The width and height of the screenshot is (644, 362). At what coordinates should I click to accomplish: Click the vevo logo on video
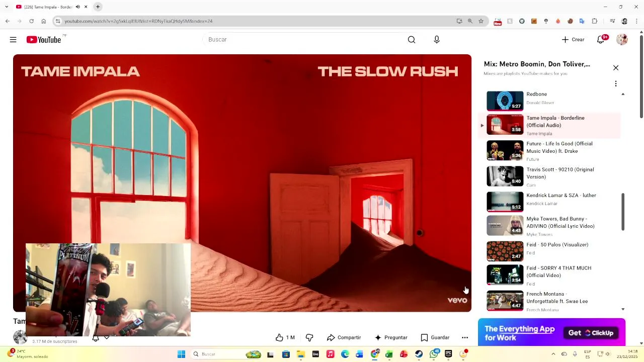[457, 300]
